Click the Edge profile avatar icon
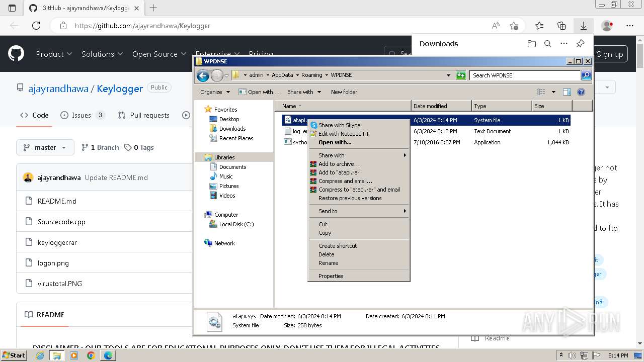 click(607, 26)
